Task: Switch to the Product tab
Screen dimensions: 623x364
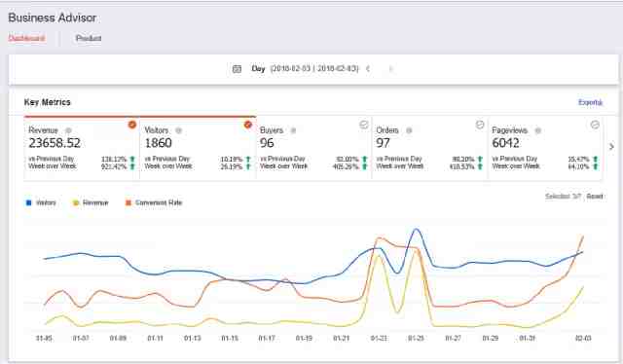Action: (x=89, y=38)
